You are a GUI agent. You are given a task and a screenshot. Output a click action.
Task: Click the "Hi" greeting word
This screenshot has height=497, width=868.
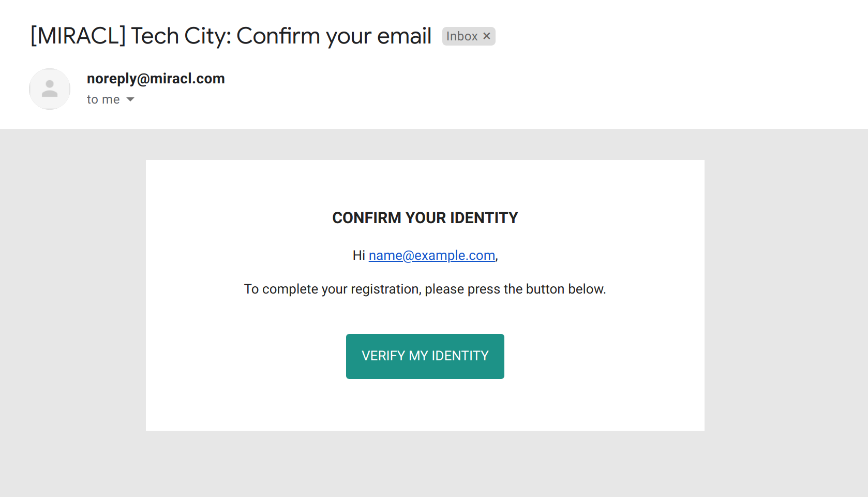358,255
